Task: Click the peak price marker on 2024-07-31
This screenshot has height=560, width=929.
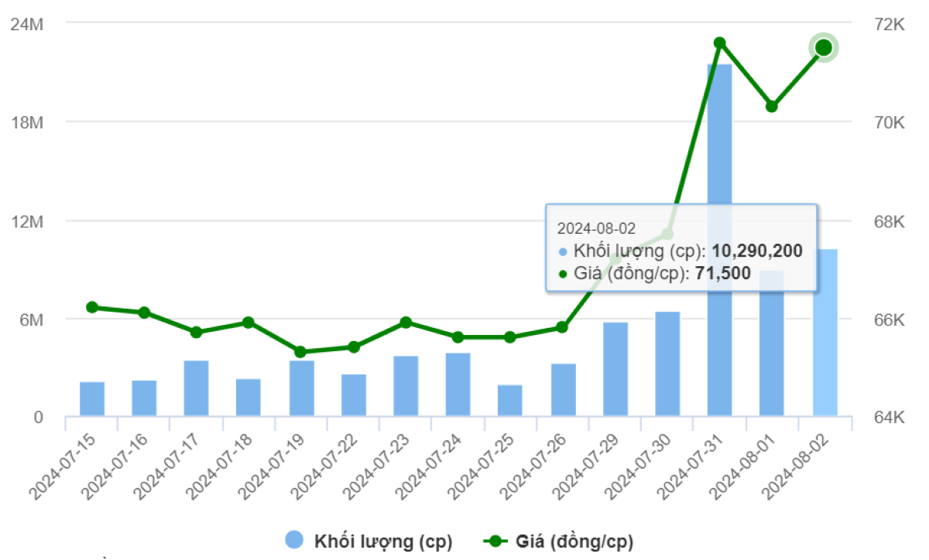Action: point(718,42)
